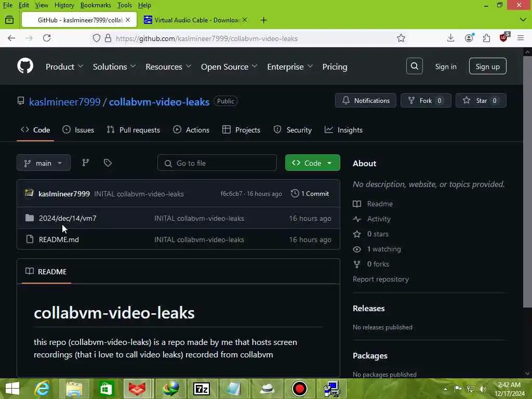Screen dimensions: 532x399
Task: Open Firefox History menu
Action: [x=64, y=5]
